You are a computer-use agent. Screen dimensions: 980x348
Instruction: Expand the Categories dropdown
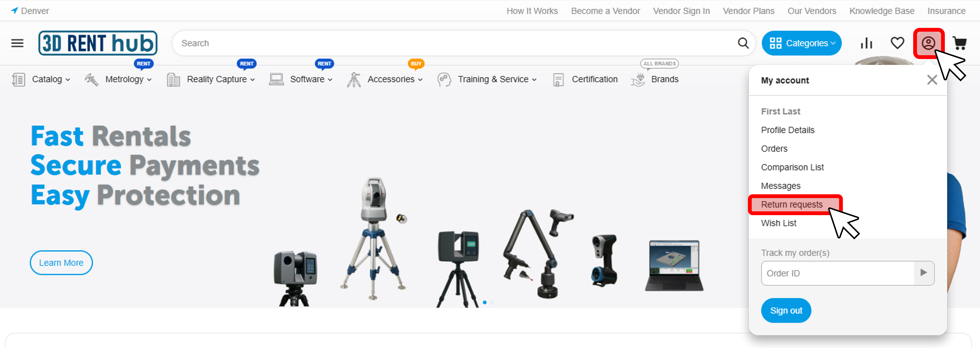tap(801, 43)
